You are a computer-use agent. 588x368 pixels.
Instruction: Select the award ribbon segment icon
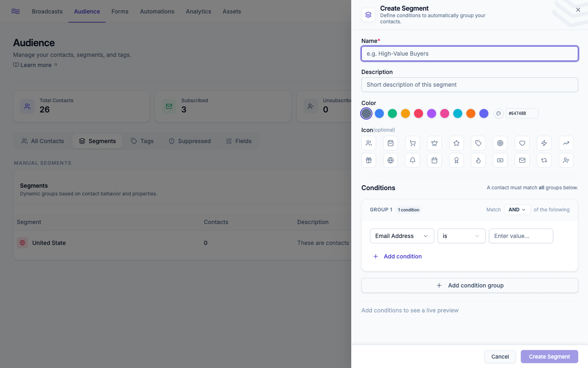(x=457, y=160)
